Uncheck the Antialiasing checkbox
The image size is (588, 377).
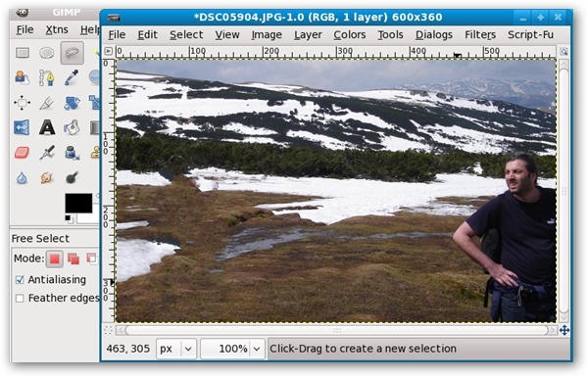[x=20, y=280]
